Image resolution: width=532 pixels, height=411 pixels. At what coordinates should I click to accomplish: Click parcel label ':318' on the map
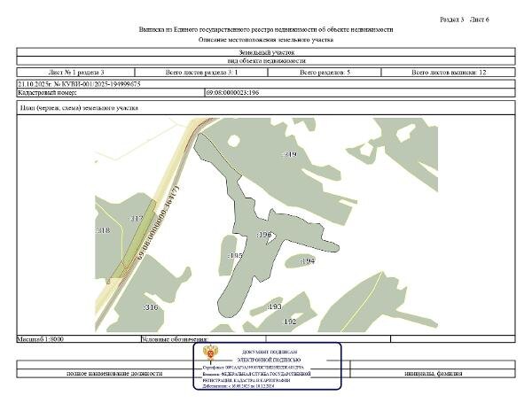click(x=103, y=230)
